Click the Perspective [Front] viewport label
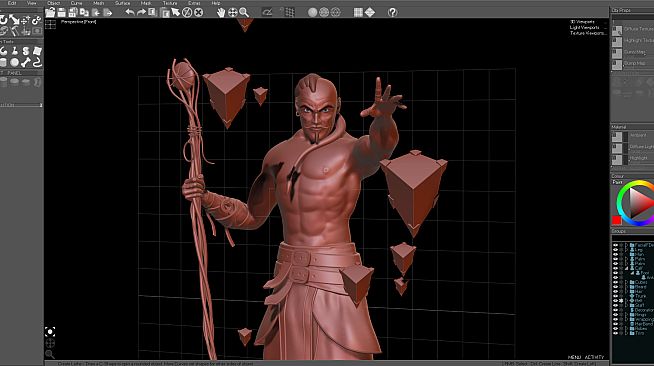The width and height of the screenshot is (654, 366). pyautogui.click(x=78, y=22)
